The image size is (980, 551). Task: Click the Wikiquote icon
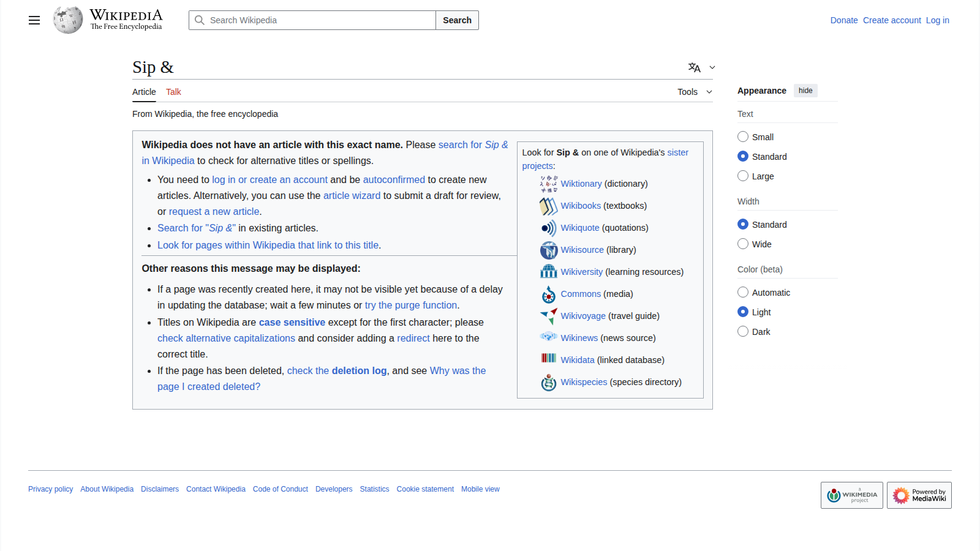point(548,228)
